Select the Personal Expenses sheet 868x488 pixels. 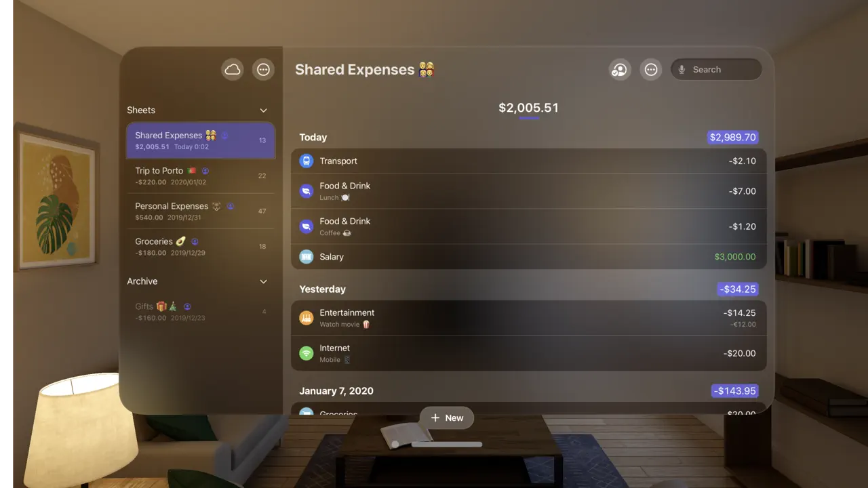coord(201,211)
